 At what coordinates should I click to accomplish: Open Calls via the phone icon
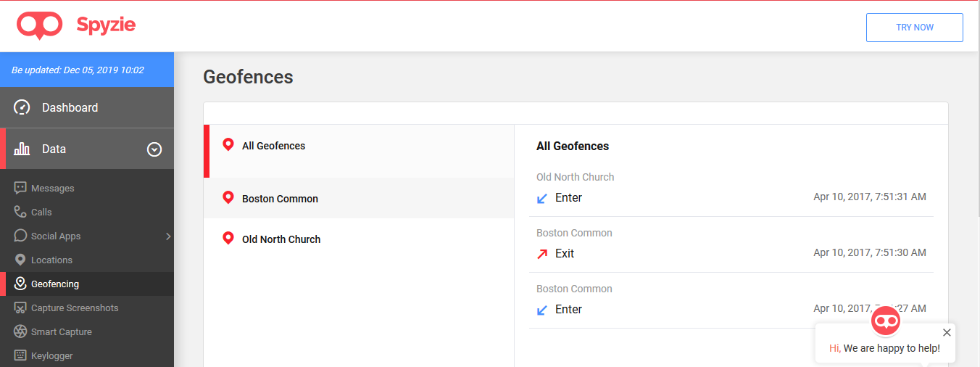[20, 212]
